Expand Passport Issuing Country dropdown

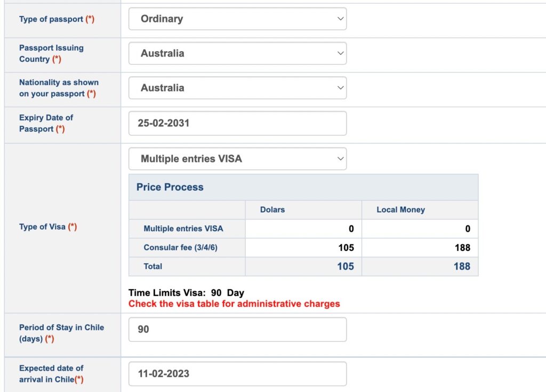click(237, 53)
